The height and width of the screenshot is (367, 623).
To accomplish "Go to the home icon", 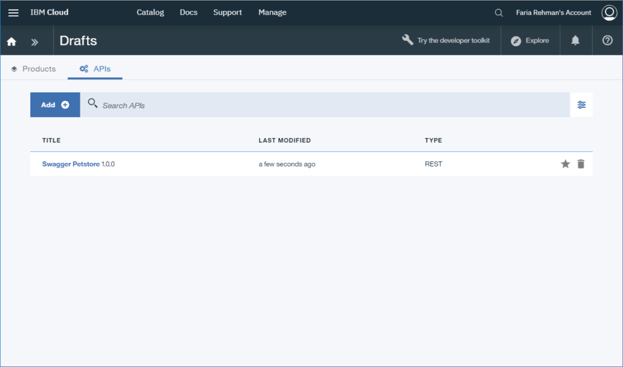I will pos(12,41).
